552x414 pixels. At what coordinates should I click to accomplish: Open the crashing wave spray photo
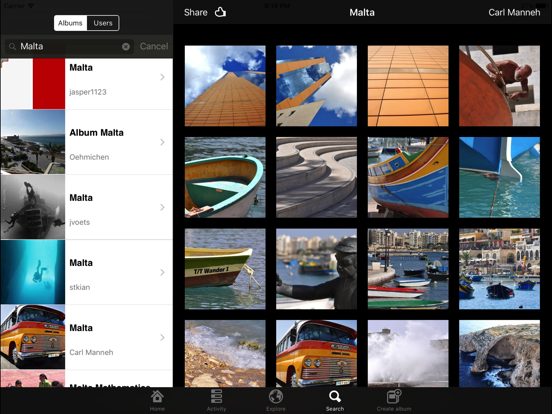point(408,353)
